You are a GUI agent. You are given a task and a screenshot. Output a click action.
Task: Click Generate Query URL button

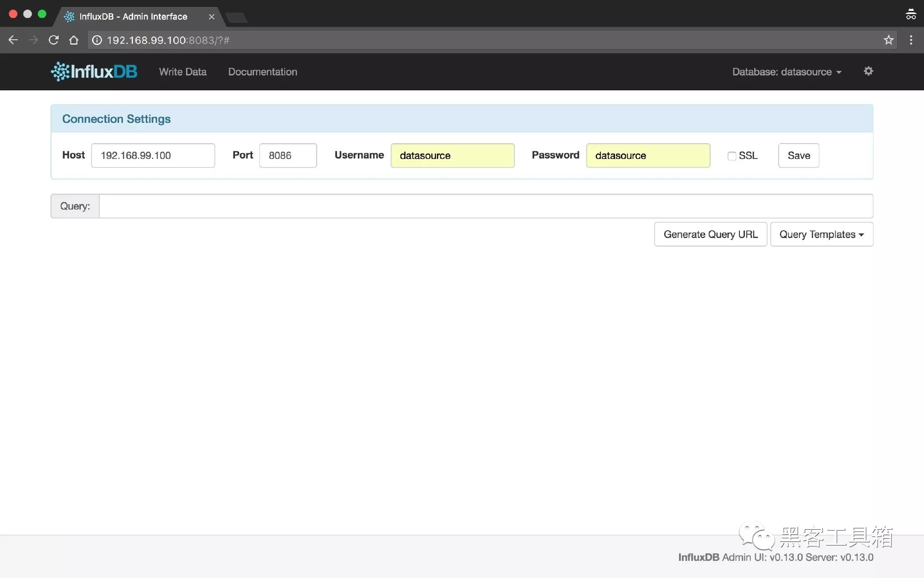coord(711,234)
